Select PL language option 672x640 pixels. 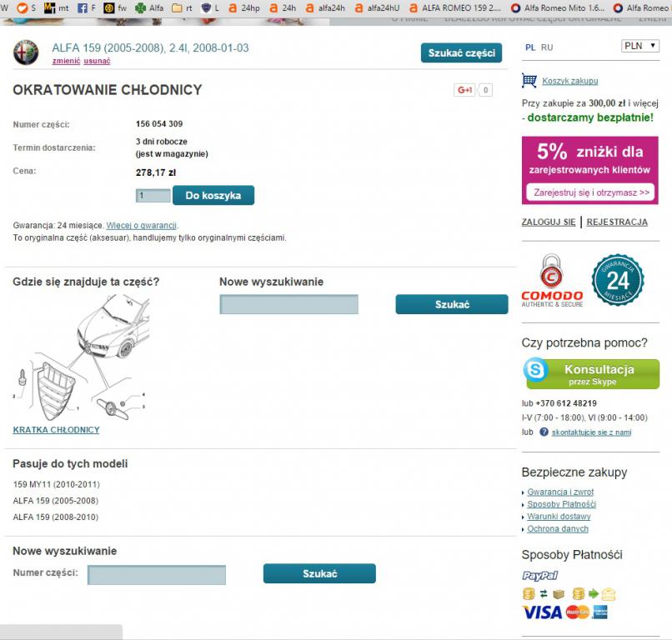530,47
